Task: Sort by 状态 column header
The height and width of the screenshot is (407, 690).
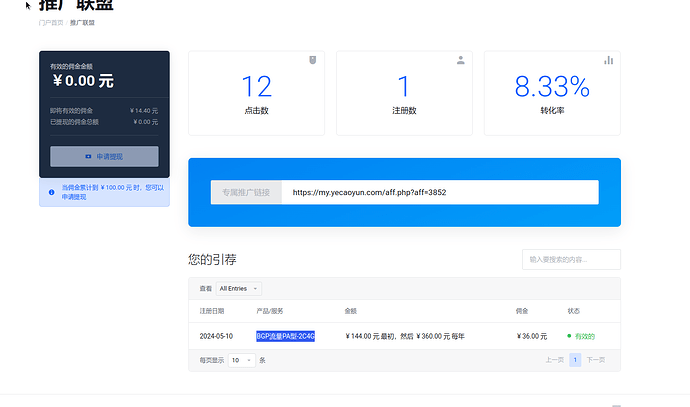Action: point(573,311)
